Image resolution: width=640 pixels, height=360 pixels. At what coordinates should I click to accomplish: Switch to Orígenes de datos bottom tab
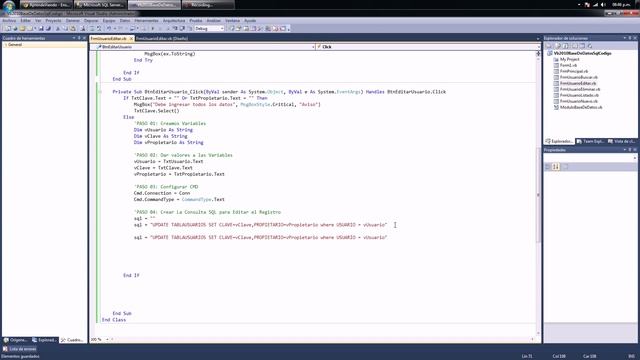click(x=16, y=340)
